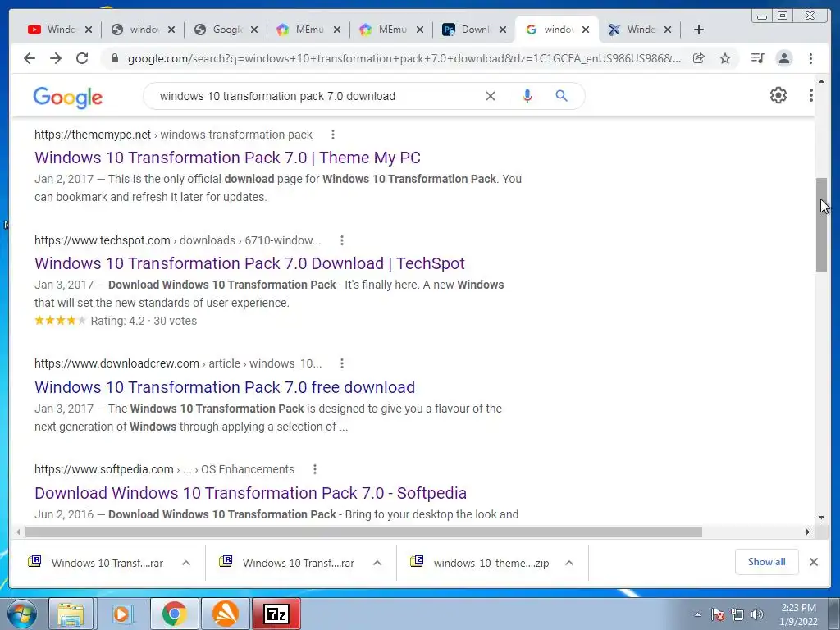This screenshot has width=840, height=630.
Task: Open Softpedia Transformation Pack 7.0 link
Action: (250, 493)
